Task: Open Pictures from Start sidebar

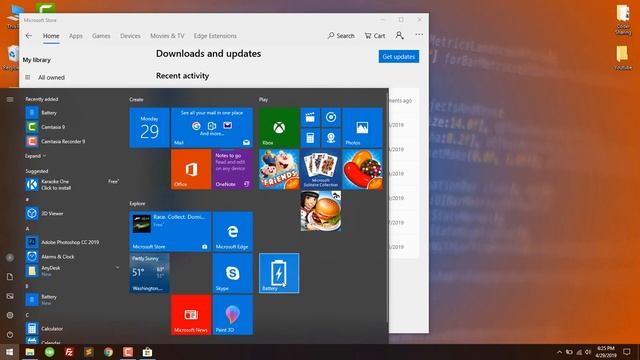Action: tap(10, 296)
